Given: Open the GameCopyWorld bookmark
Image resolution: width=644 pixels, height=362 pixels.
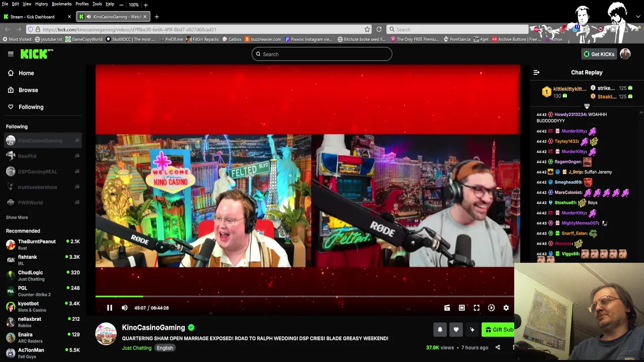Looking at the screenshot, I should (x=84, y=39).
